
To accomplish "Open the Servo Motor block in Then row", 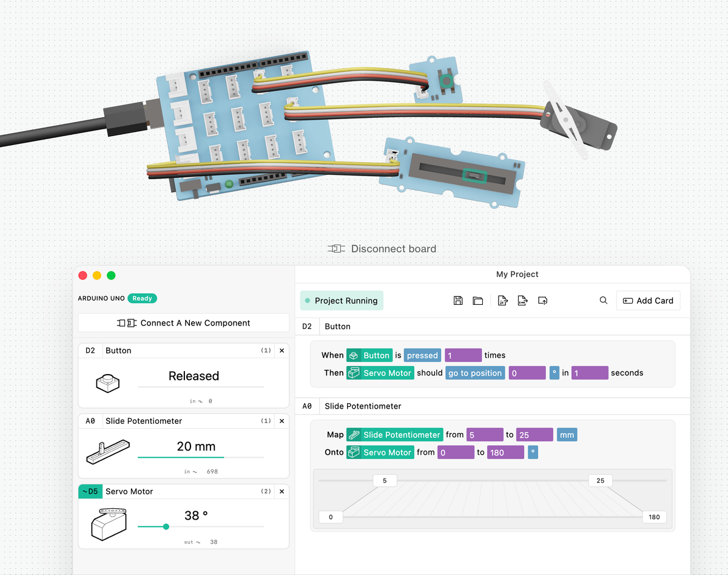I will [380, 373].
